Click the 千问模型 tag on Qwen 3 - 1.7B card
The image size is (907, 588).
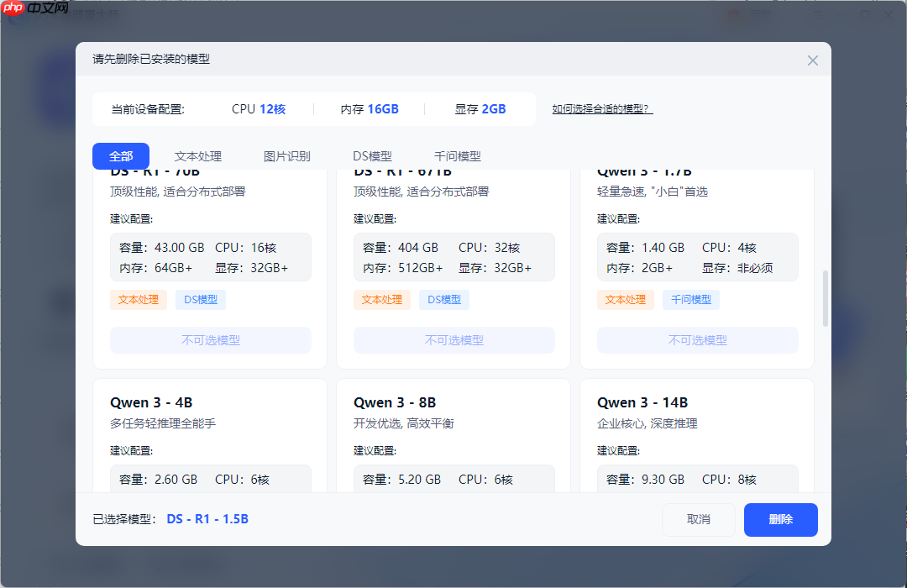(x=690, y=299)
